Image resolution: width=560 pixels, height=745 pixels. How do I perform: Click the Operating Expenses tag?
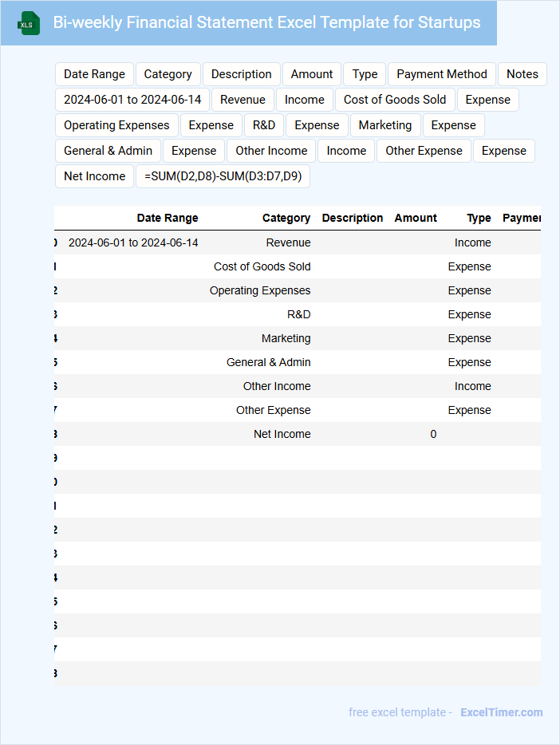point(116,125)
